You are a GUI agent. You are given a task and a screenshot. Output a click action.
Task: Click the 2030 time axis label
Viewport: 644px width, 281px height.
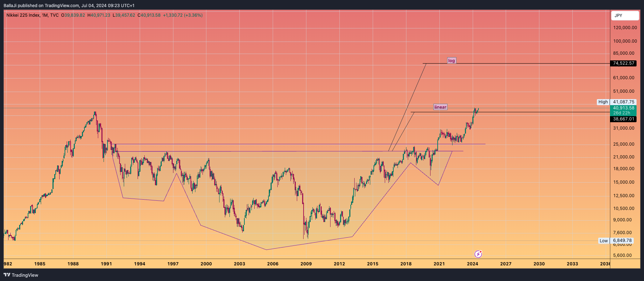click(x=539, y=264)
